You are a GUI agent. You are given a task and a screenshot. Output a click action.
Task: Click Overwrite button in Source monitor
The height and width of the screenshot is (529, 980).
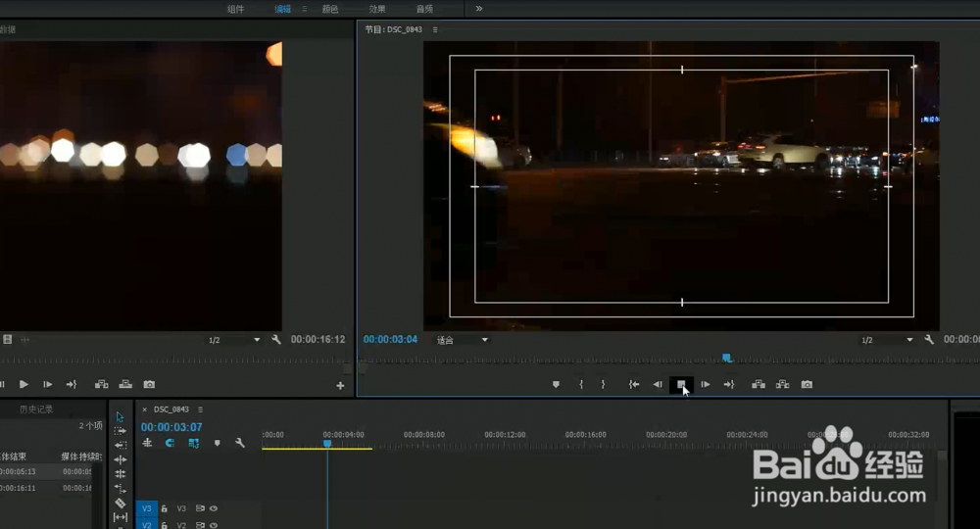coord(125,385)
